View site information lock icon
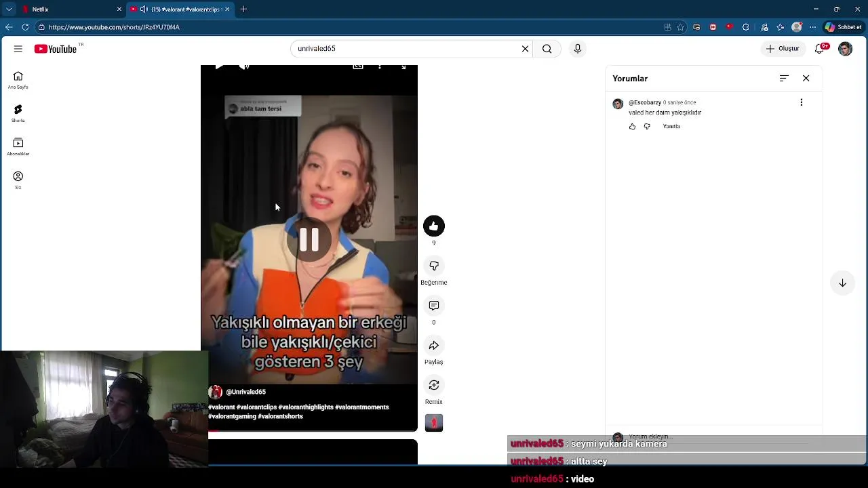Viewport: 868px width, 488px height. point(41,27)
